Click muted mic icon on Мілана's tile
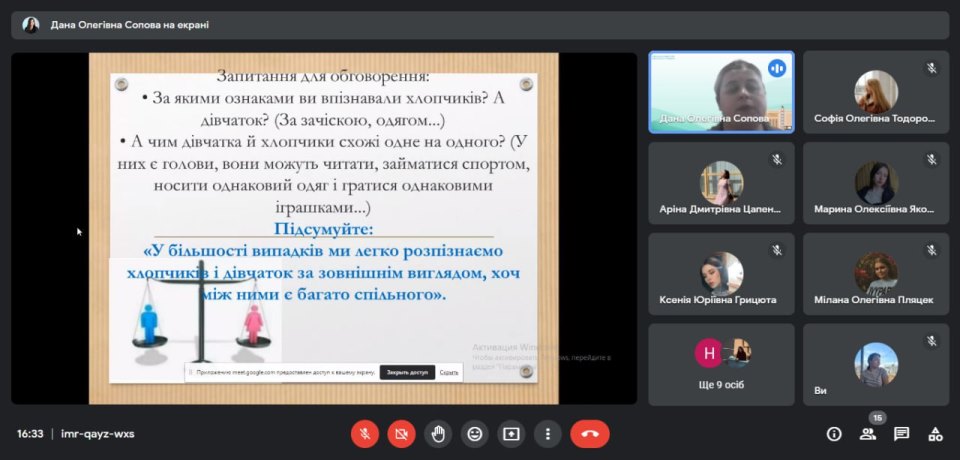This screenshot has height=460, width=960. click(x=932, y=251)
